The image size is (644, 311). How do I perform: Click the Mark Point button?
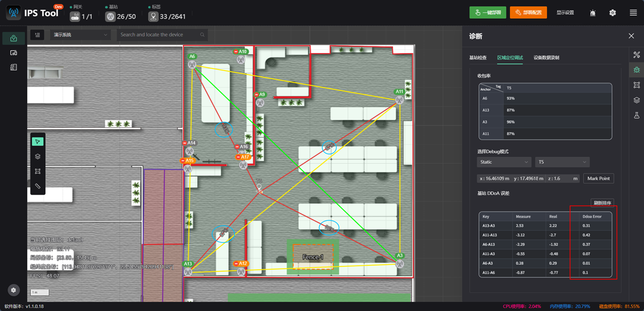(598, 179)
